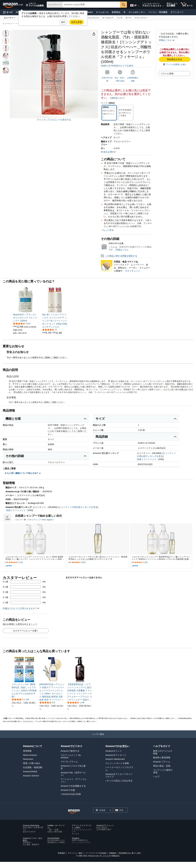Open the shopping cart icon
Screen dimensions: 196x868
pyautogui.click(x=187, y=5)
